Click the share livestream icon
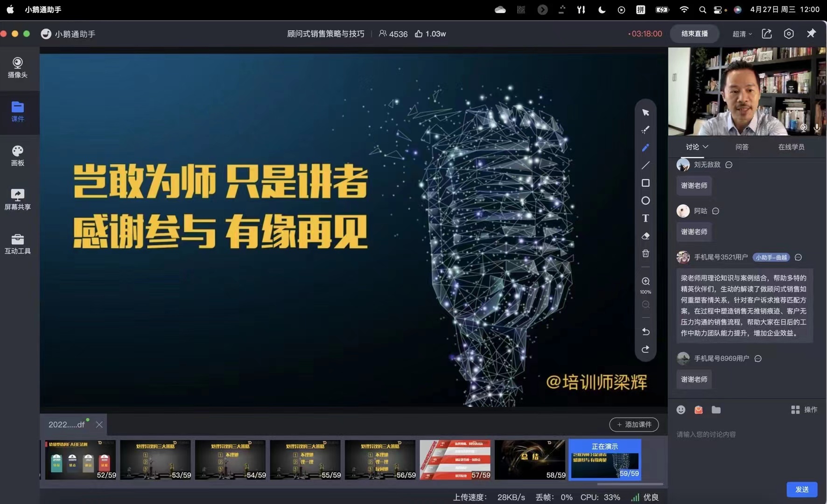This screenshot has height=504, width=827. (x=767, y=34)
